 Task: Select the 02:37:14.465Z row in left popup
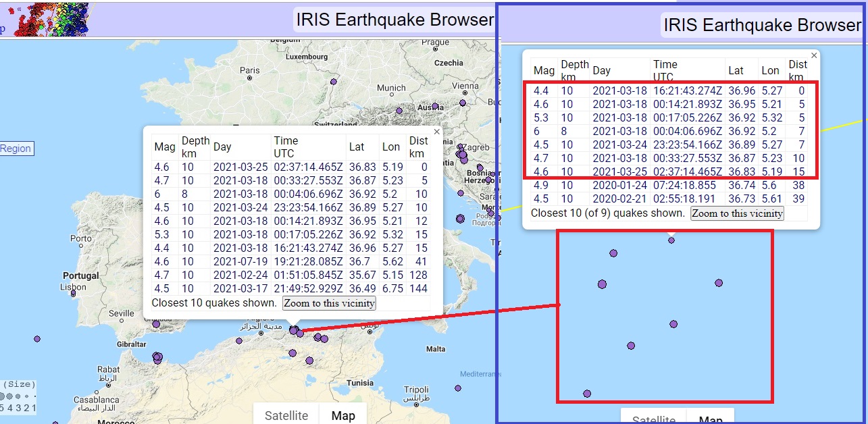coord(290,167)
